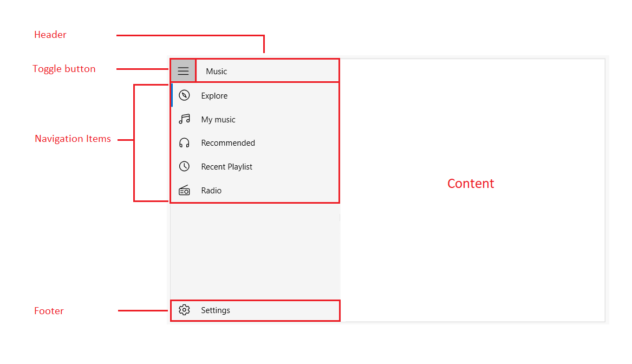Select Explore from the navigation menu
Screen dimensions: 632x364
coord(214,95)
